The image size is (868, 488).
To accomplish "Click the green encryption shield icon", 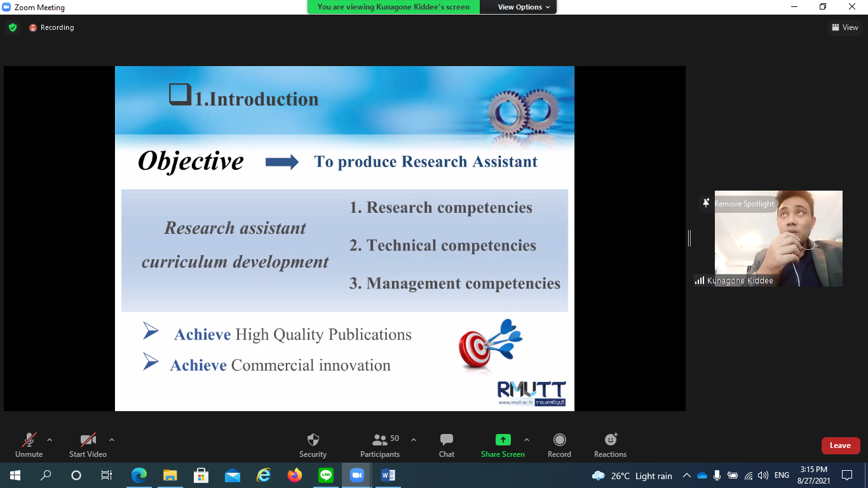I will point(13,27).
